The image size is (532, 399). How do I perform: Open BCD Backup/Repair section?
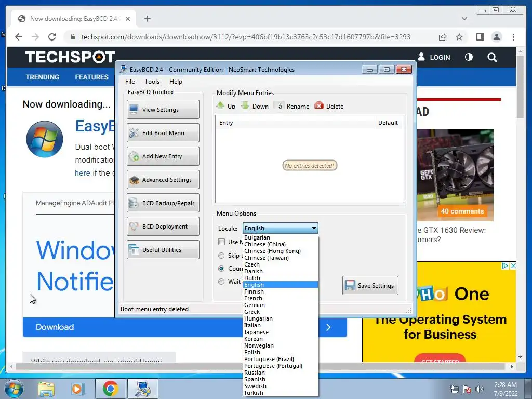coord(163,203)
